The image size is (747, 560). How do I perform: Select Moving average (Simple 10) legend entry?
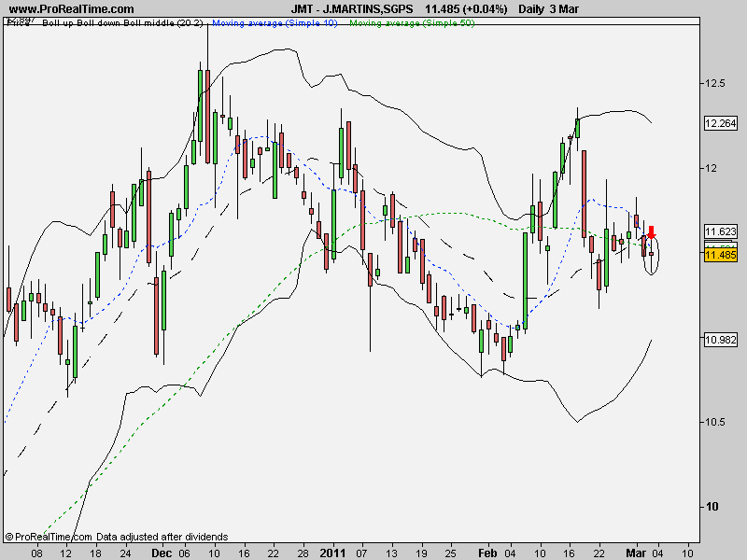tap(275, 22)
